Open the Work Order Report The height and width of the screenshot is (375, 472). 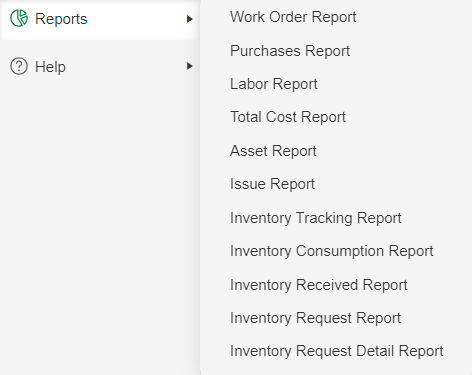coord(293,17)
